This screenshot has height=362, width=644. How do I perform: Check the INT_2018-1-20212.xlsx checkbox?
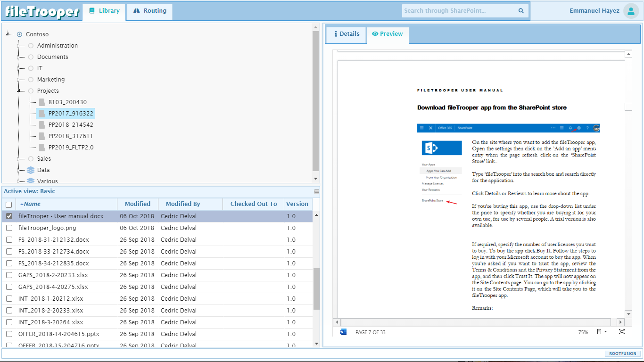click(9, 298)
